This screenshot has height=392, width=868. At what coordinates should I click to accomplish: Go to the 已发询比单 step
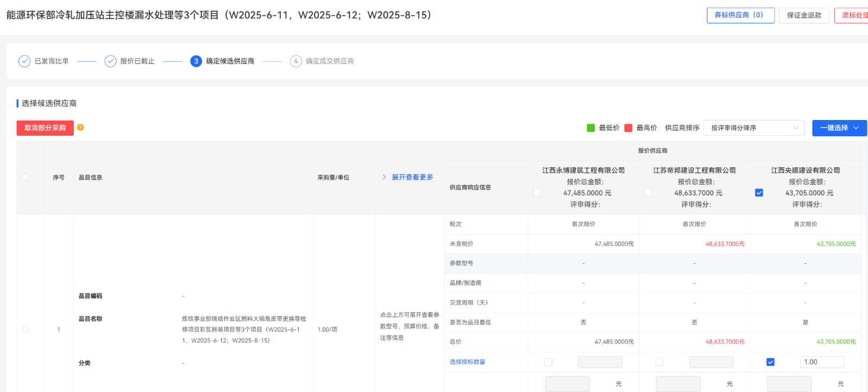pyautogui.click(x=52, y=61)
